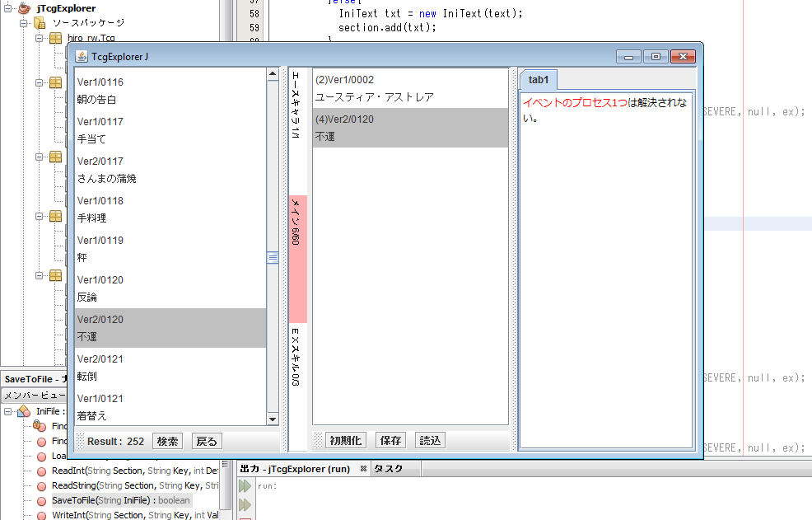Click the hiro_rw.Tcg package icon
812x520 pixels.
[x=55, y=38]
